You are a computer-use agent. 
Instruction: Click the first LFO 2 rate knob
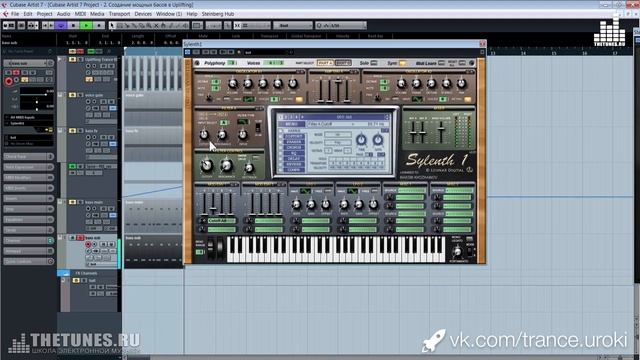click(x=344, y=204)
